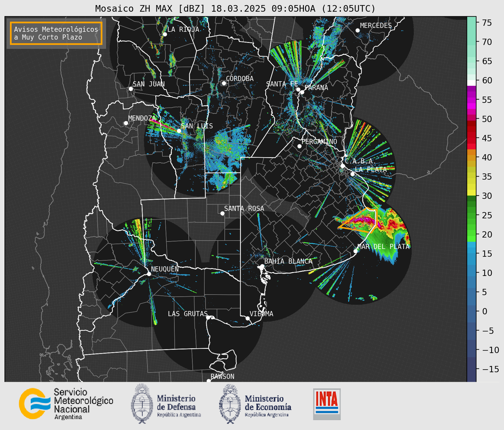
Task: Select the Pergamino label
Action: click(x=319, y=141)
